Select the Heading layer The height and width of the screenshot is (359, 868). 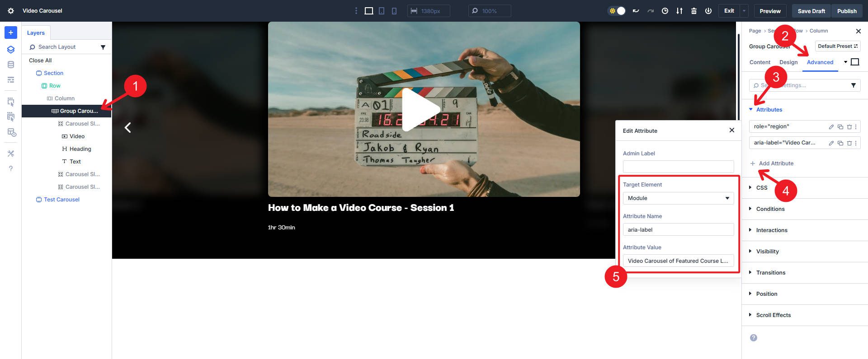[x=80, y=149]
